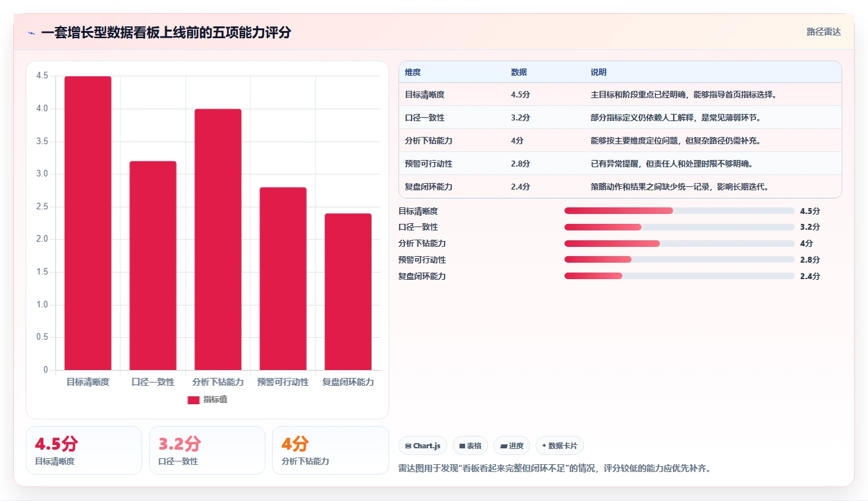Click description 已有异常提醒
This screenshot has height=501, width=868.
[673, 164]
